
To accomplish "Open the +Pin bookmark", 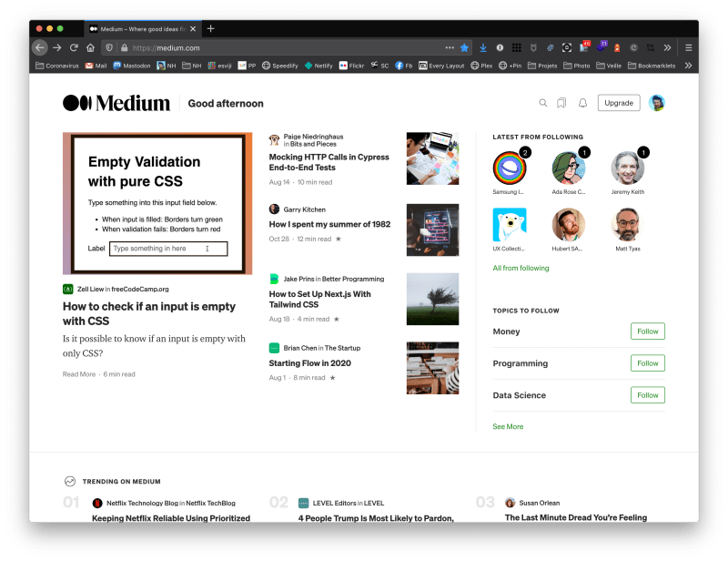I will coord(510,66).
